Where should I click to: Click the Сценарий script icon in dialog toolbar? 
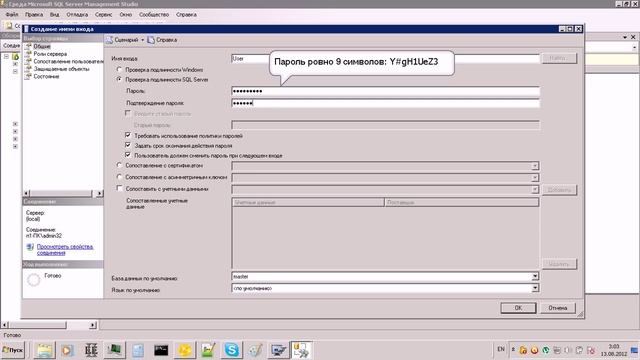tap(109, 40)
